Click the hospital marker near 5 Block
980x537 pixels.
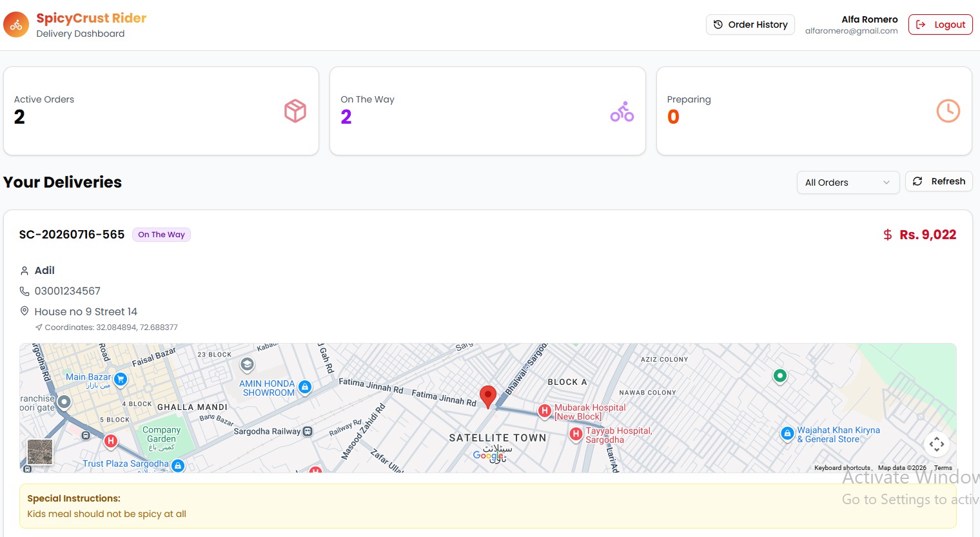[111, 441]
